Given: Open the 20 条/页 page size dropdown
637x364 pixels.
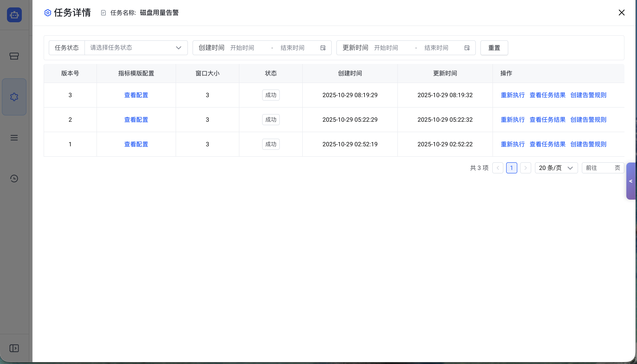Looking at the screenshot, I should pos(556,168).
